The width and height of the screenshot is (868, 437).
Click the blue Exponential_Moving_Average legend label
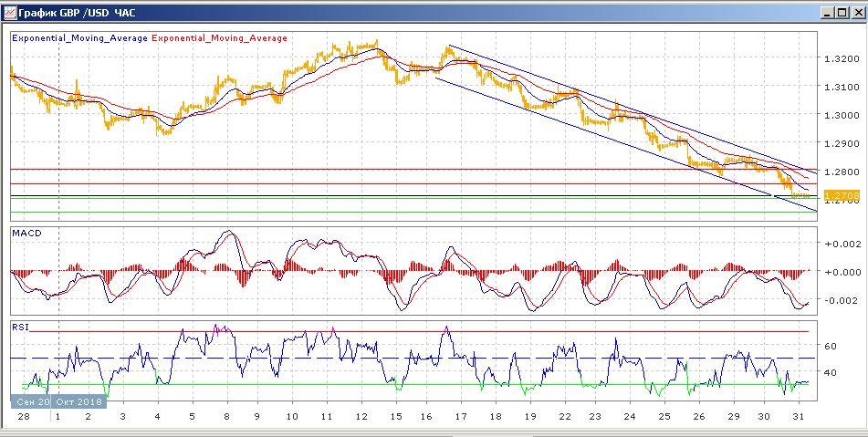79,38
